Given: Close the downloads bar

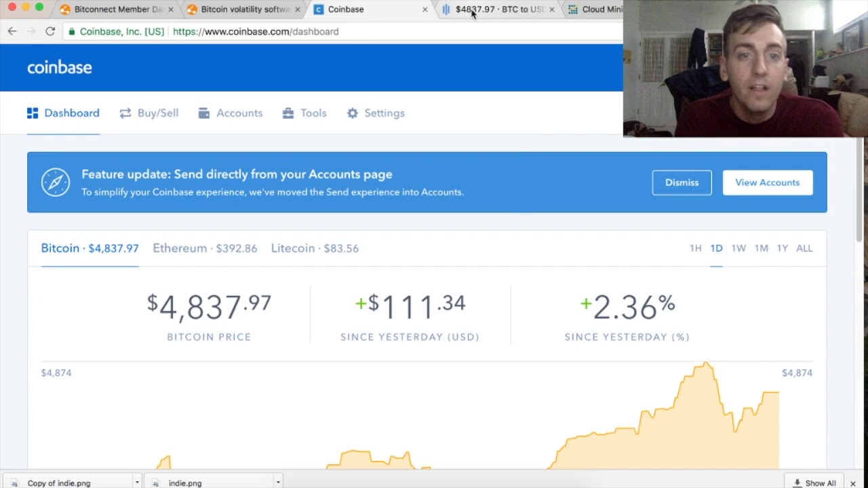Looking at the screenshot, I should 853,483.
